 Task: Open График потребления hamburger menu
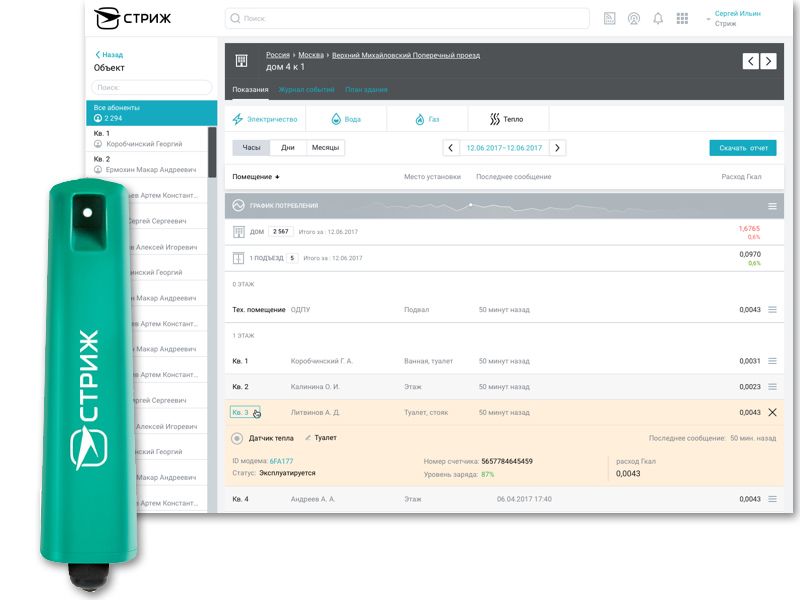coord(772,206)
